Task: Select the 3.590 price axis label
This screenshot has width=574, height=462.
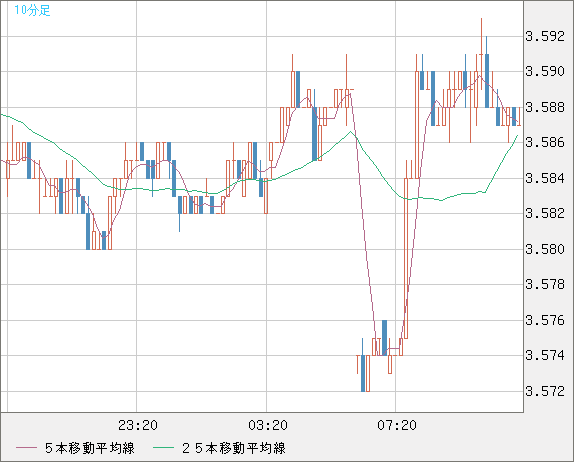Action: (545, 71)
